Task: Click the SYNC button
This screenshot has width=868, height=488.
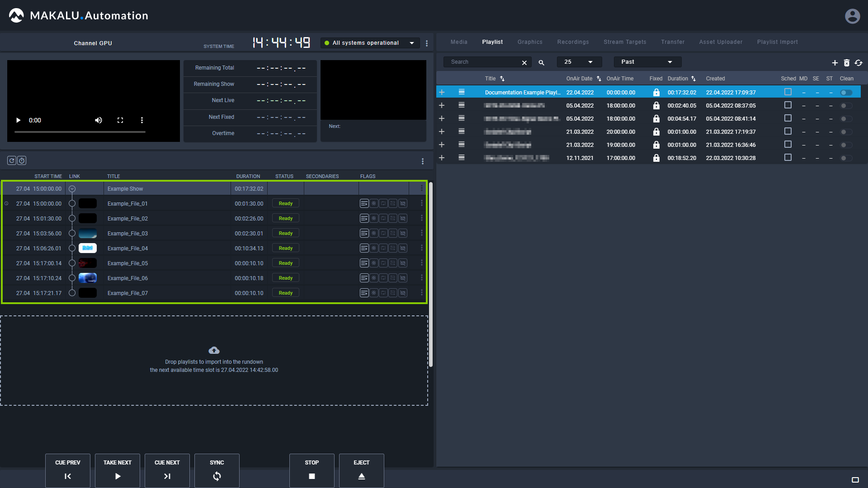Action: (217, 470)
